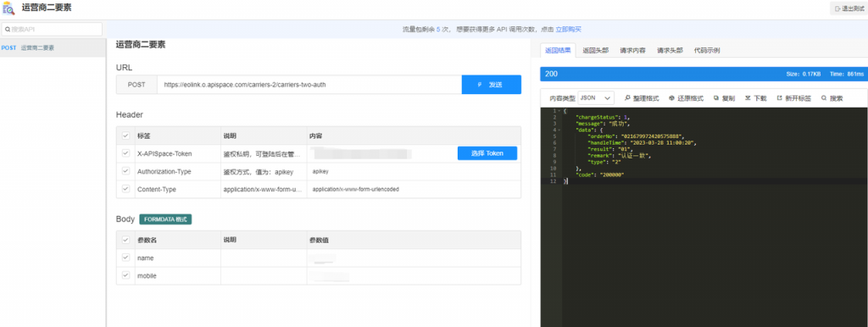Image resolution: width=868 pixels, height=327 pixels.
Task: Click the 选择 Token button
Action: [487, 153]
